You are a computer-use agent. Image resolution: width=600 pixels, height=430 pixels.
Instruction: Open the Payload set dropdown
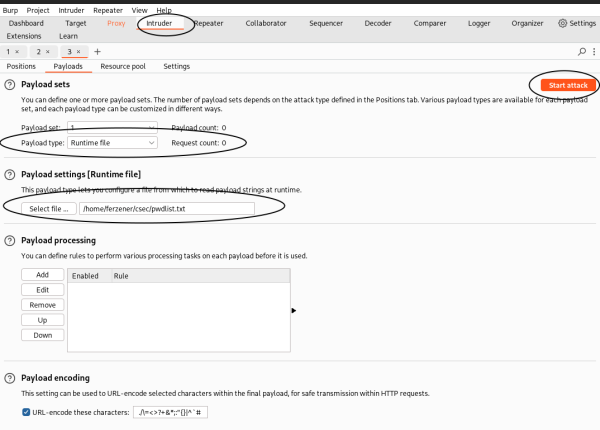pyautogui.click(x=112, y=128)
